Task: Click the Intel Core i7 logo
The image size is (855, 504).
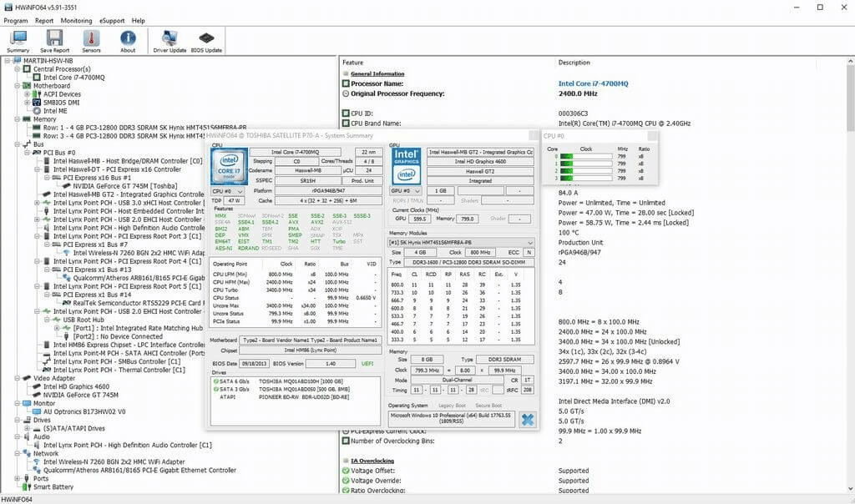Action: (x=230, y=166)
